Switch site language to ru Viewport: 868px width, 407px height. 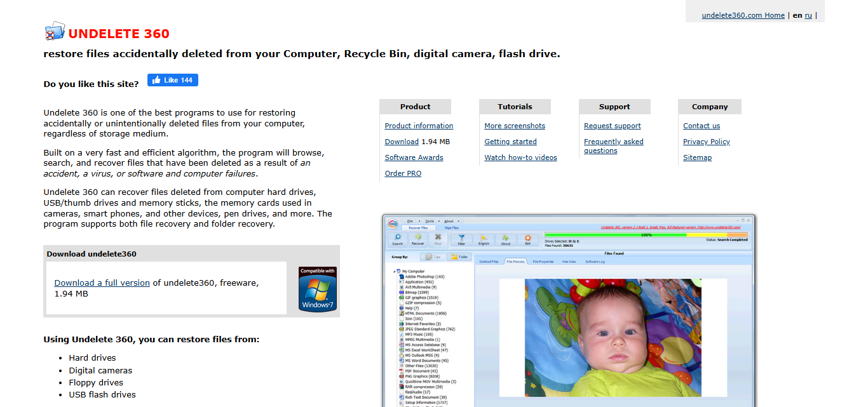pyautogui.click(x=808, y=15)
